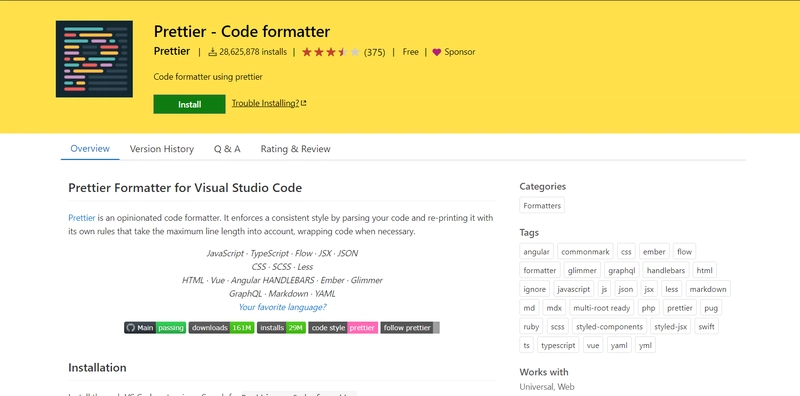
Task: Select the css tag
Action: click(x=626, y=252)
